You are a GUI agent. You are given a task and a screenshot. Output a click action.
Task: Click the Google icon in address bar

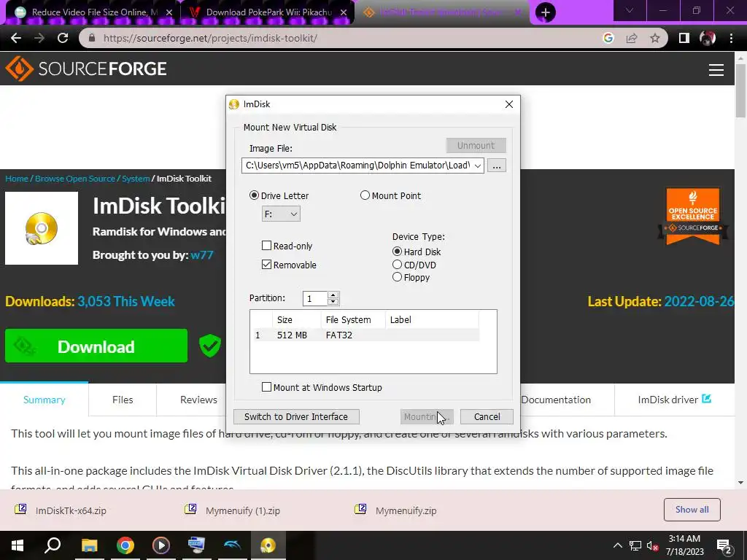pos(608,38)
